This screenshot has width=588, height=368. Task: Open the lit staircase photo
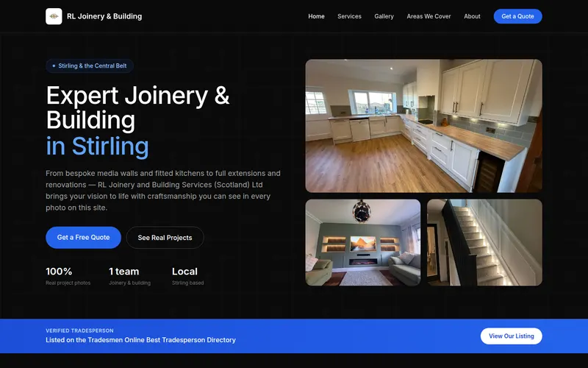[484, 243]
